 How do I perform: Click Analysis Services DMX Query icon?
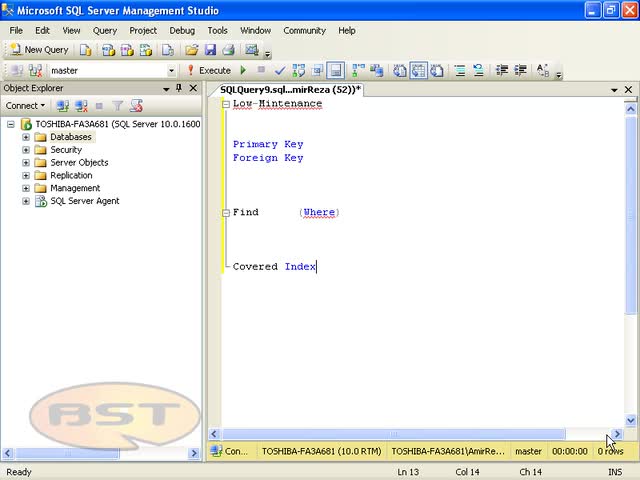tap(127, 50)
